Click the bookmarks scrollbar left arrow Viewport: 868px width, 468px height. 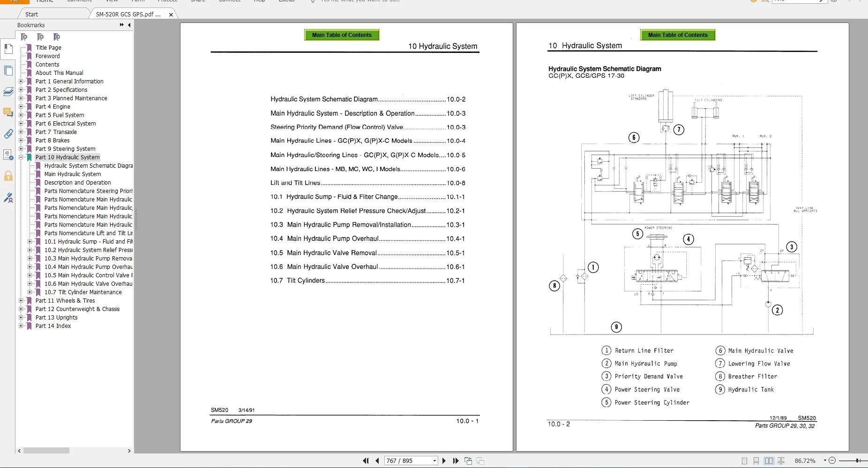tap(19, 451)
